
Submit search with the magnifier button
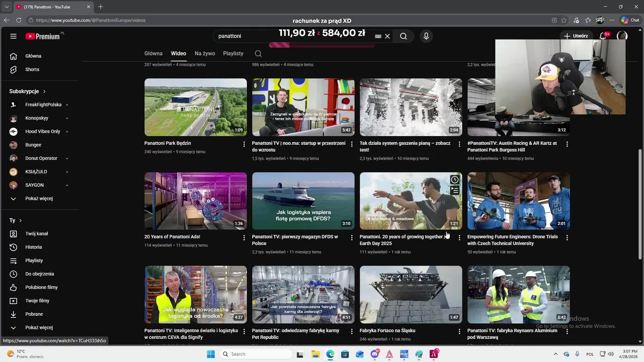click(x=404, y=36)
